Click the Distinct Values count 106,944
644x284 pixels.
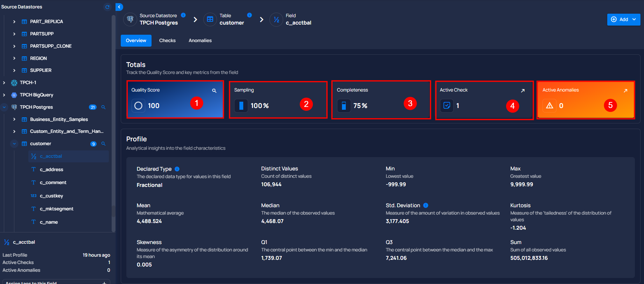271,184
